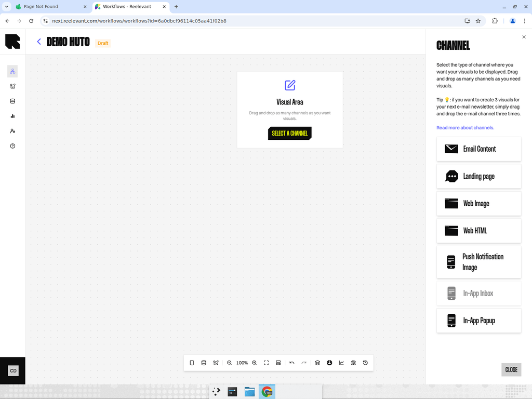532x399 pixels.
Task: Close the Channel panel with the X
Action: (x=524, y=37)
